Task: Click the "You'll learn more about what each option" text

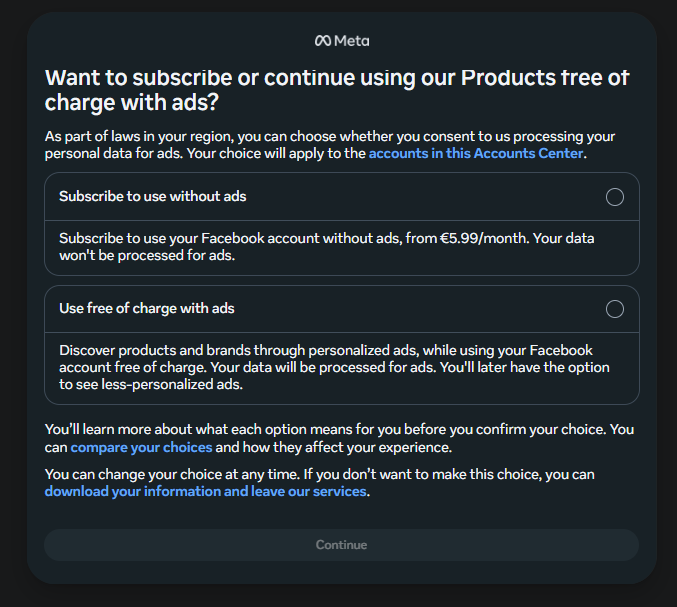Action: click(x=339, y=438)
